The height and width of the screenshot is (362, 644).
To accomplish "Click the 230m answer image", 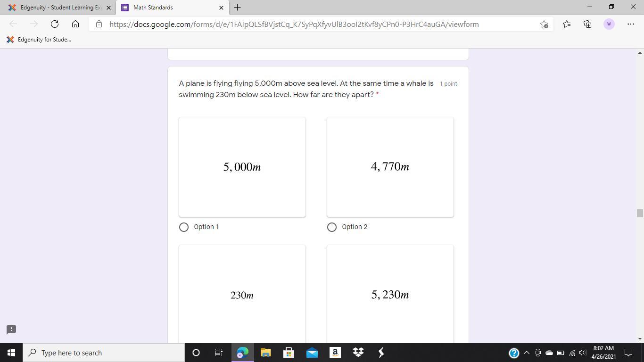I will point(242,294).
